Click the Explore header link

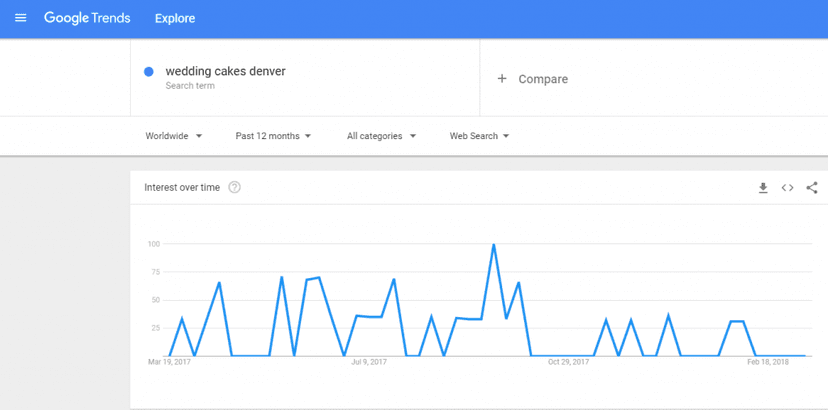click(x=175, y=18)
